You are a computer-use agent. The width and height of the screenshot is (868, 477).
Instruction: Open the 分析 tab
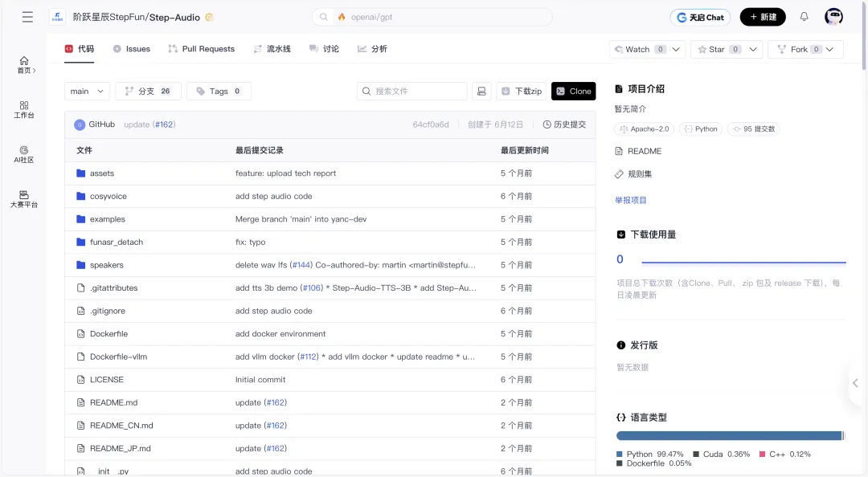pyautogui.click(x=372, y=49)
